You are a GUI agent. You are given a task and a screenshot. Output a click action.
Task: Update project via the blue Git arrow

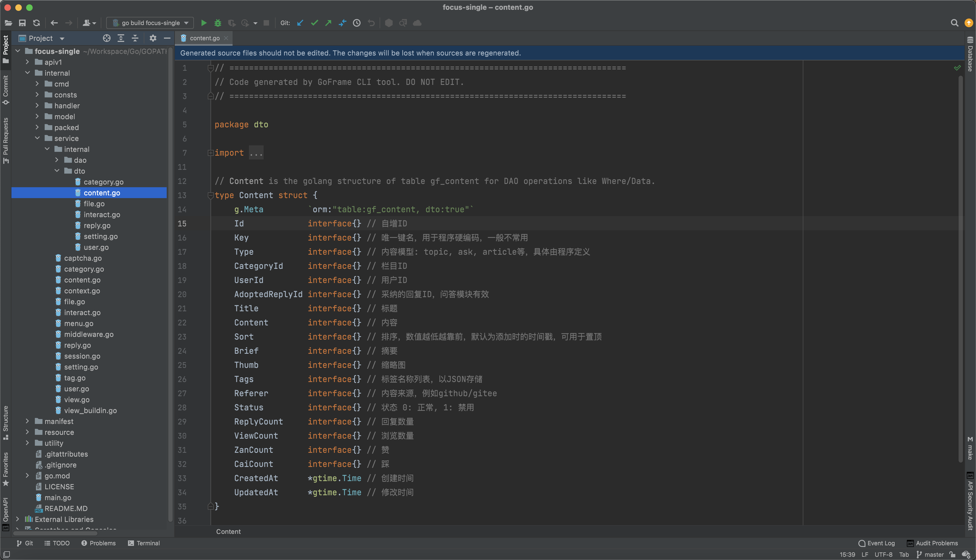point(300,23)
